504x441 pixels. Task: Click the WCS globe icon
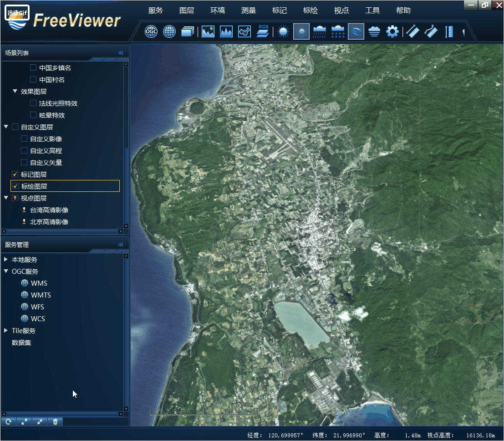[x=25, y=318]
